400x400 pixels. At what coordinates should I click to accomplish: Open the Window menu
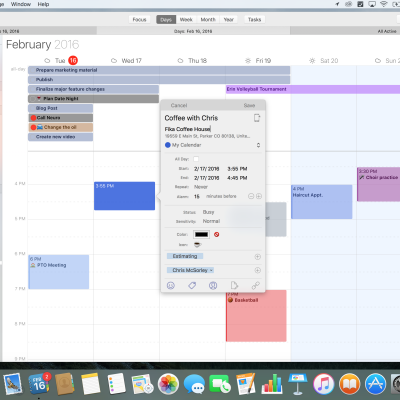coord(21,4)
